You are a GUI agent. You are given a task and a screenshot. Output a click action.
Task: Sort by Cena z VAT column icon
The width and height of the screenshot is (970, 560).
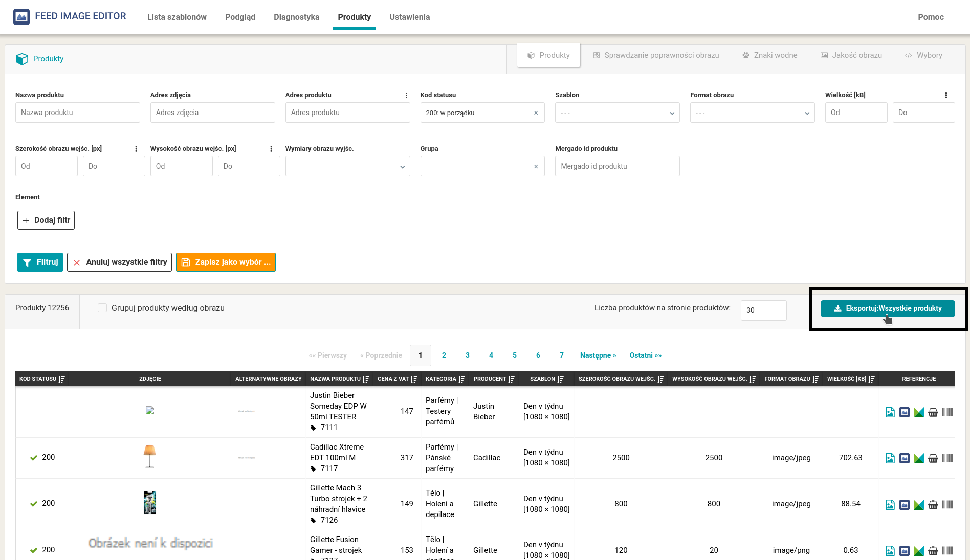[x=414, y=379]
